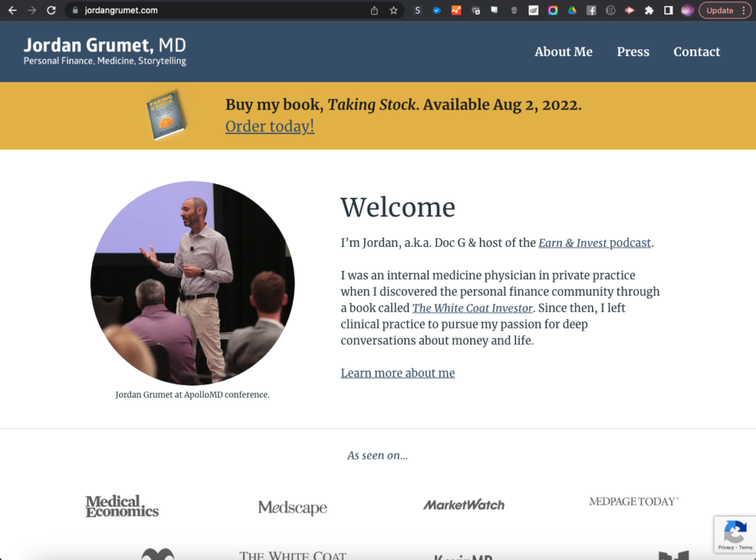
Task: Click the site padlock security icon
Action: [75, 10]
